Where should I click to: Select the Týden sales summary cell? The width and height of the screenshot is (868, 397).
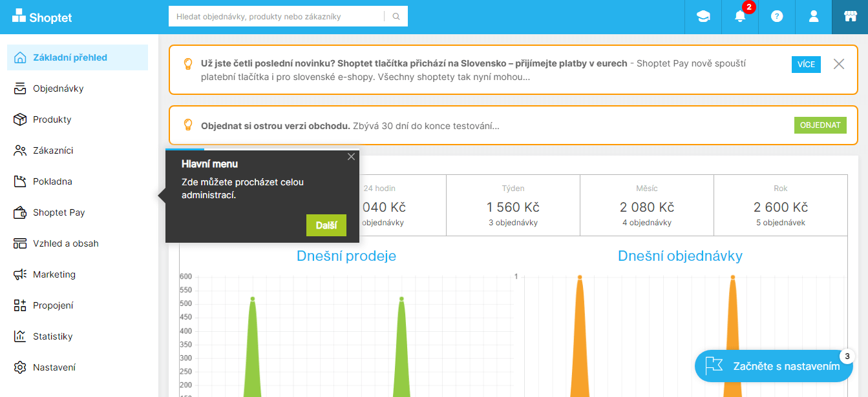point(513,205)
